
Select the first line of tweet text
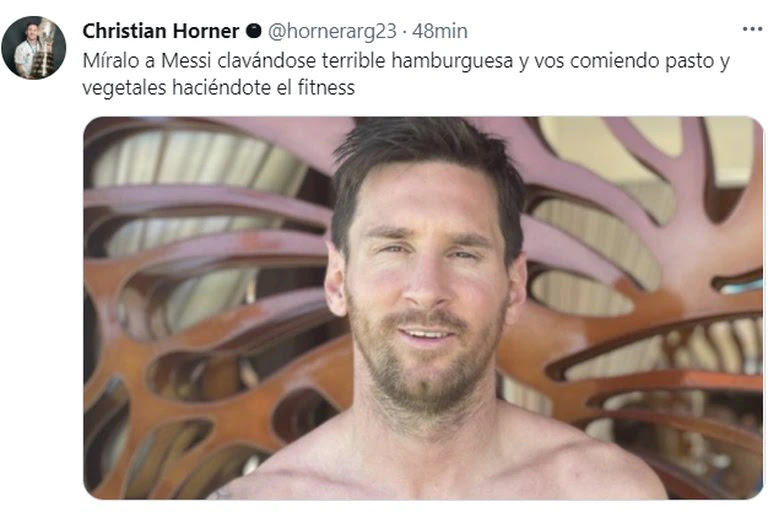[406, 61]
